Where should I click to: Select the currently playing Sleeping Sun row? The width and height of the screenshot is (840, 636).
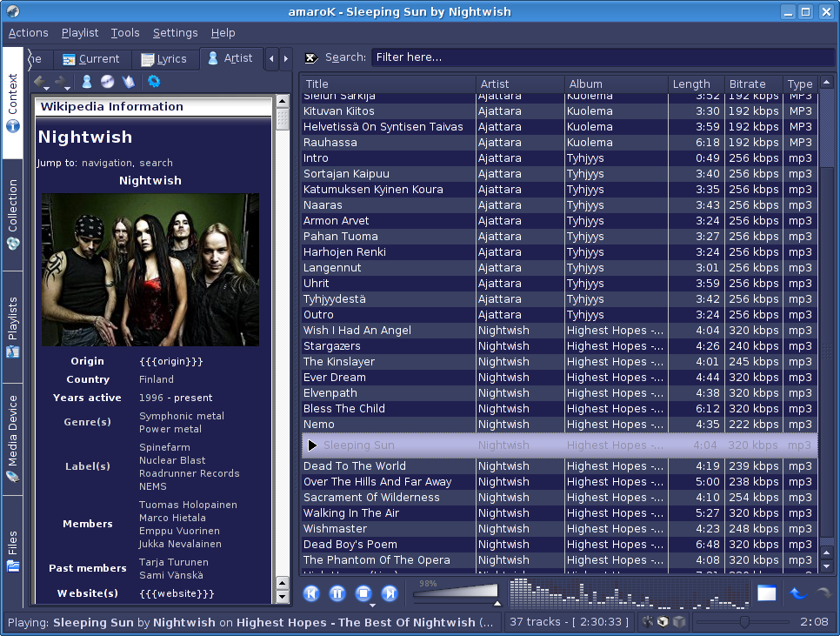click(x=560, y=445)
